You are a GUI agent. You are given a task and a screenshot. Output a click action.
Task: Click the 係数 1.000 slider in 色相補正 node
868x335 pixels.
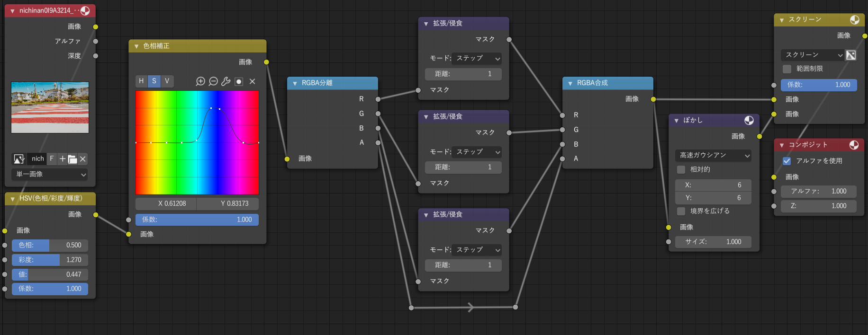[x=197, y=220]
